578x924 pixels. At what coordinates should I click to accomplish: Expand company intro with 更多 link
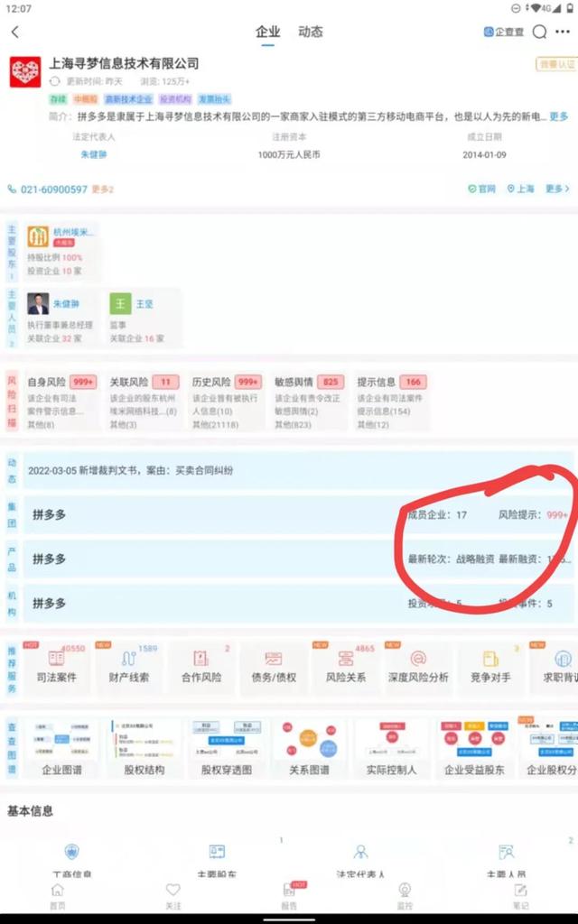[558, 116]
